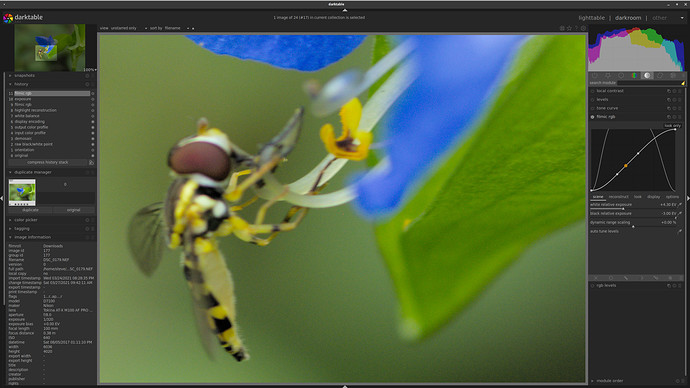Screen dimensions: 690x388
Task: Select base modules group circle icon
Action: click(621, 76)
